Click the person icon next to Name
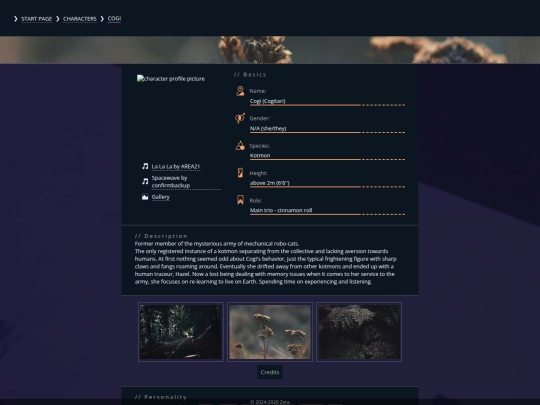Image resolution: width=540 pixels, height=405 pixels. [x=240, y=91]
